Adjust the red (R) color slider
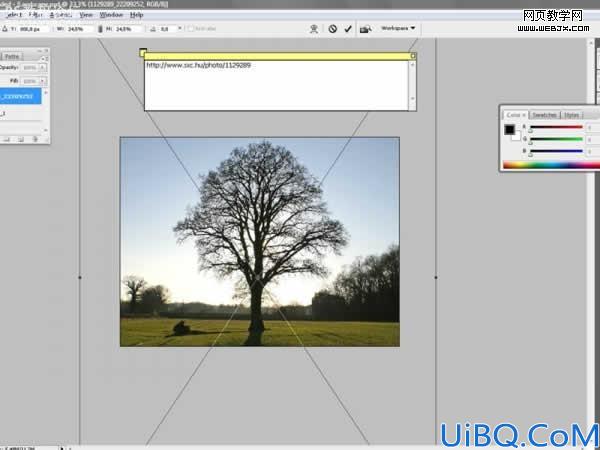The width and height of the screenshot is (600, 450). pyautogui.click(x=556, y=127)
